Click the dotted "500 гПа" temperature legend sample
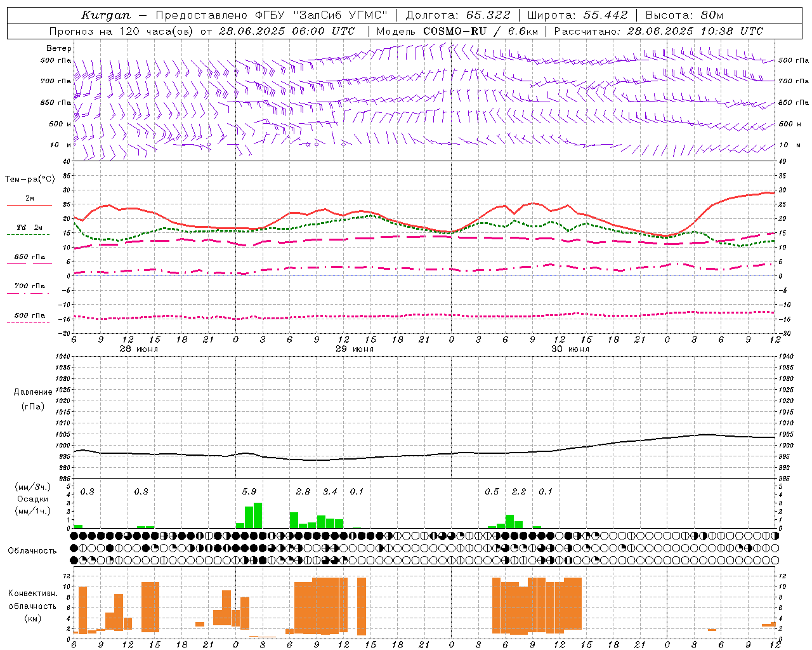 coord(28,322)
